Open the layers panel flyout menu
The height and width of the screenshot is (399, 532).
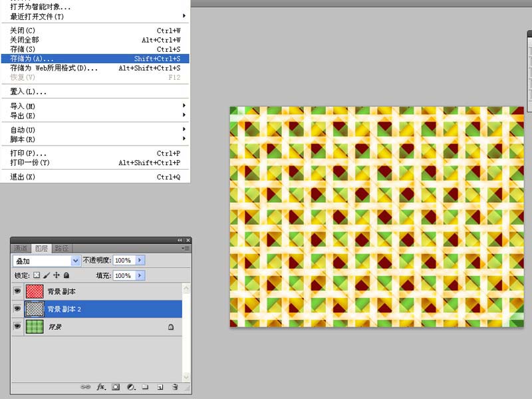pyautogui.click(x=186, y=248)
